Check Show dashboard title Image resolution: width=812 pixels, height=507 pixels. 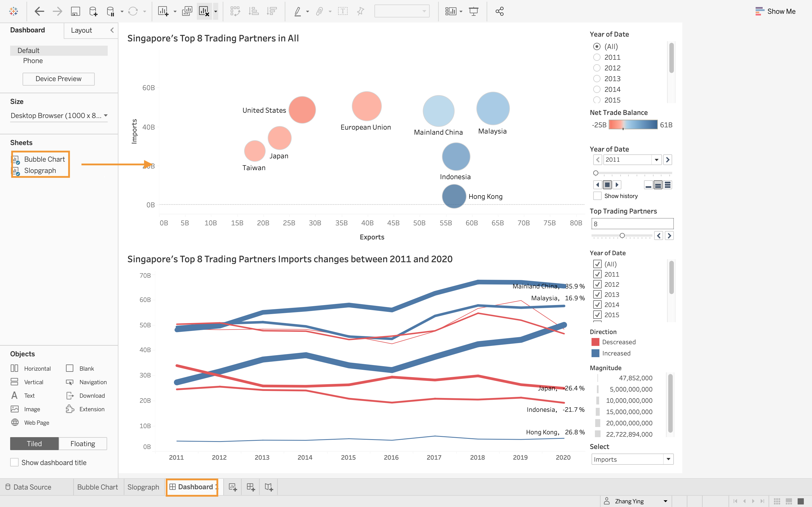coord(14,462)
